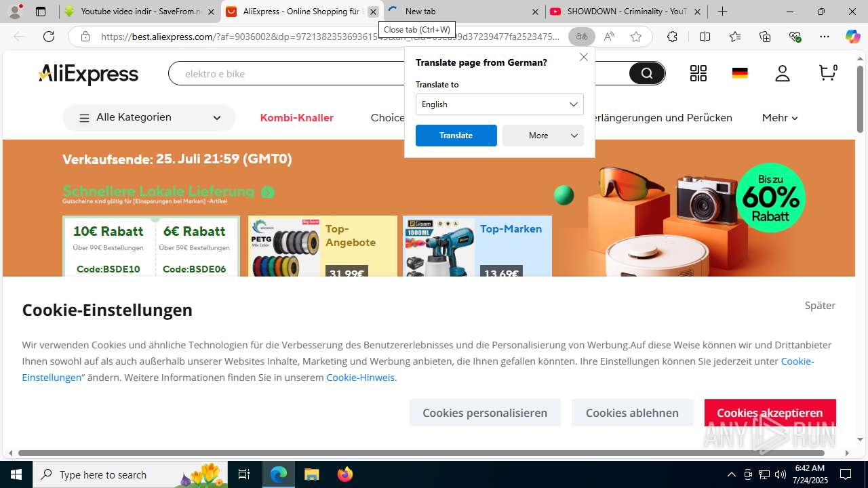Close the translate popup with X
The image size is (868, 488).
(584, 57)
